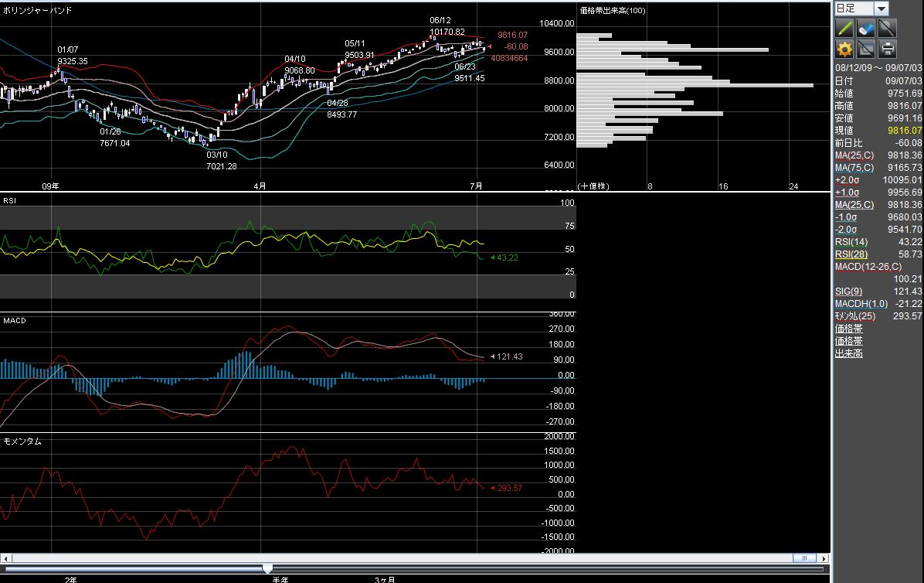Image resolution: width=924 pixels, height=583 pixels.
Task: Click the 出来高 volume link
Action: [x=848, y=353]
